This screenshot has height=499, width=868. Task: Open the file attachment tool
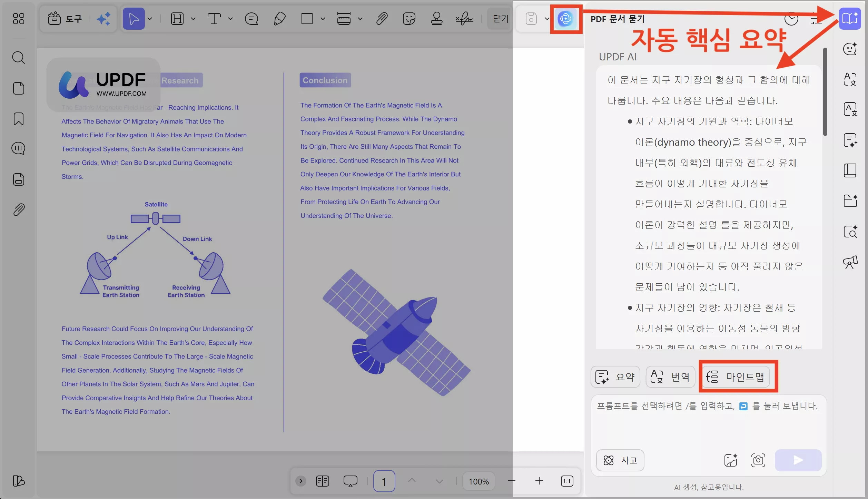tap(382, 19)
